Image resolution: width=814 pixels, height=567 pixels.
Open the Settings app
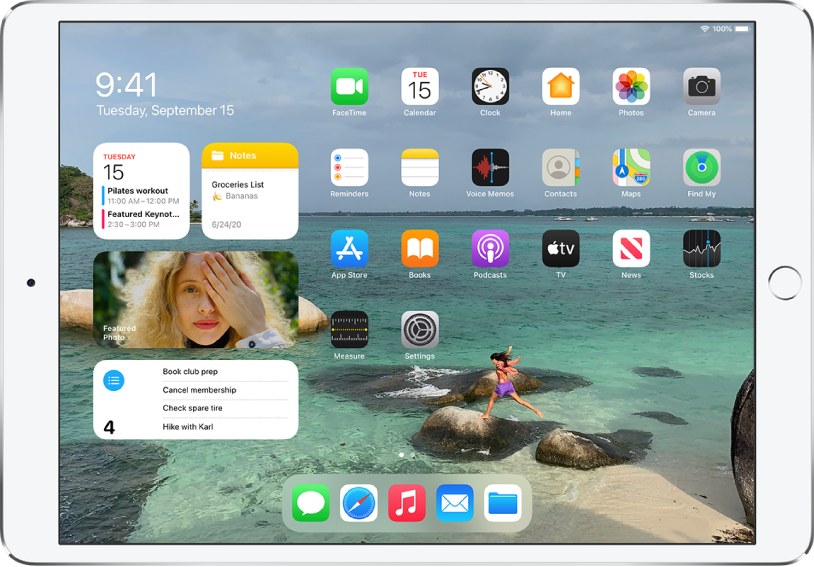(419, 329)
